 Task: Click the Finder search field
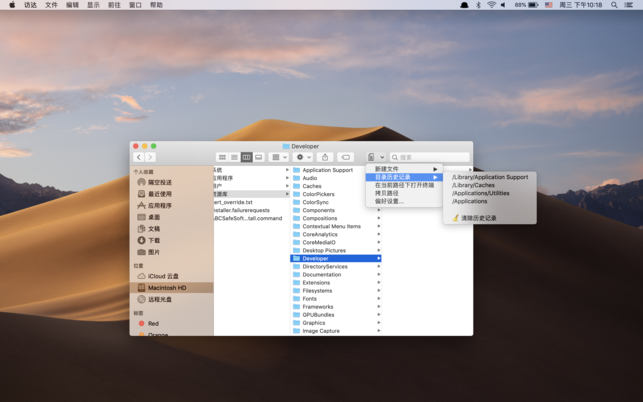430,157
